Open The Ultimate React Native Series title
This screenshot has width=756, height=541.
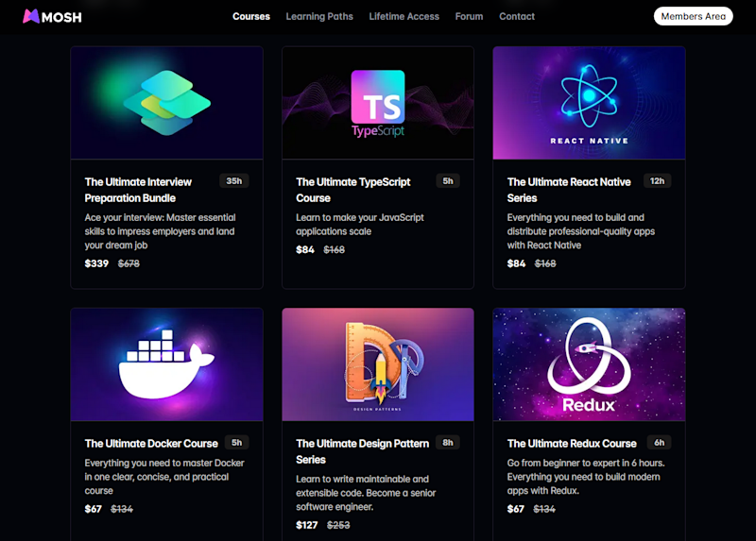(x=569, y=190)
